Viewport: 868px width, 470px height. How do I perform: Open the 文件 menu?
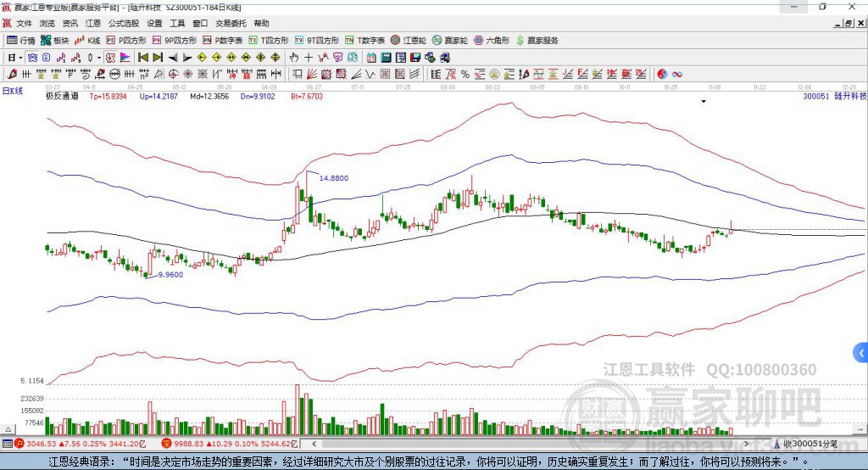coord(24,23)
